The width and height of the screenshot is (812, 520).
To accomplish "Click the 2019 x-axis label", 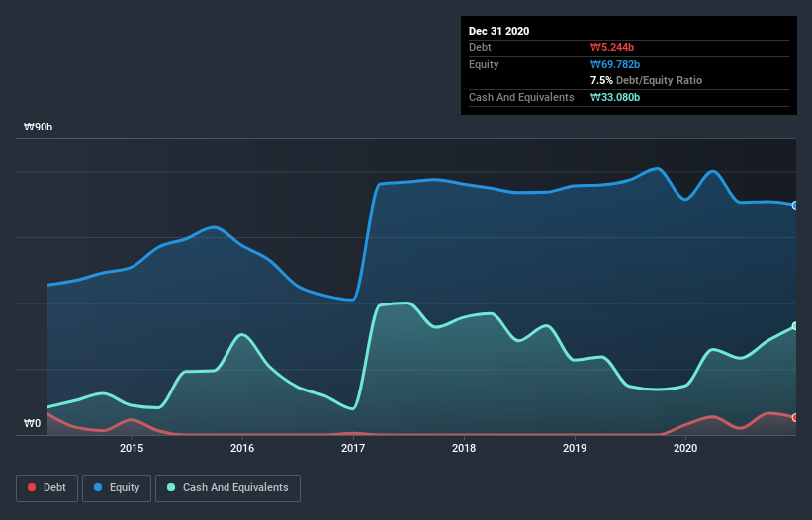I will pyautogui.click(x=575, y=448).
